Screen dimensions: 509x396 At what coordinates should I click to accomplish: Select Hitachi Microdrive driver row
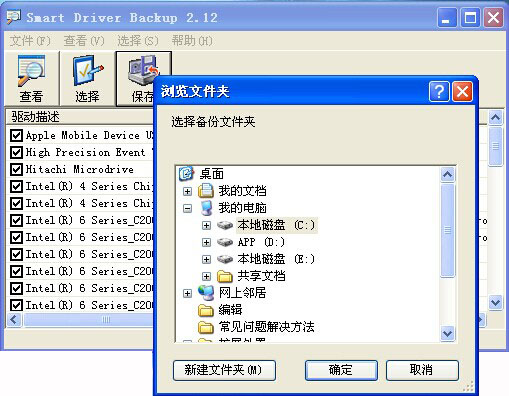80,169
